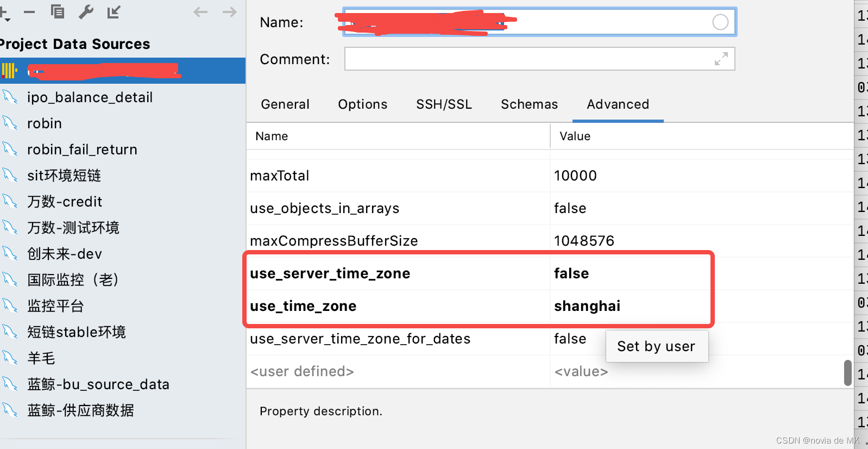868x449 pixels.
Task: Go back with the left arrow
Action: click(x=200, y=12)
